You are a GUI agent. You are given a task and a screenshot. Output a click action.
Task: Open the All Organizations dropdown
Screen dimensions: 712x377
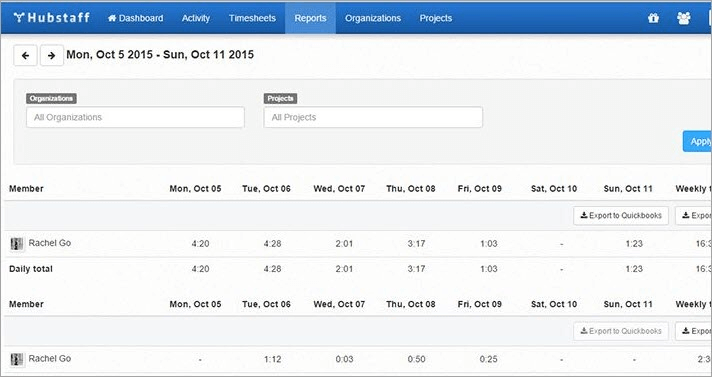[x=135, y=117]
